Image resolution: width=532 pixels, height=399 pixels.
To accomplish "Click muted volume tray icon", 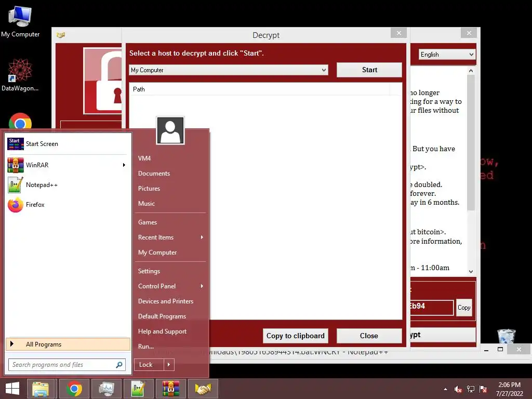I will (458, 389).
